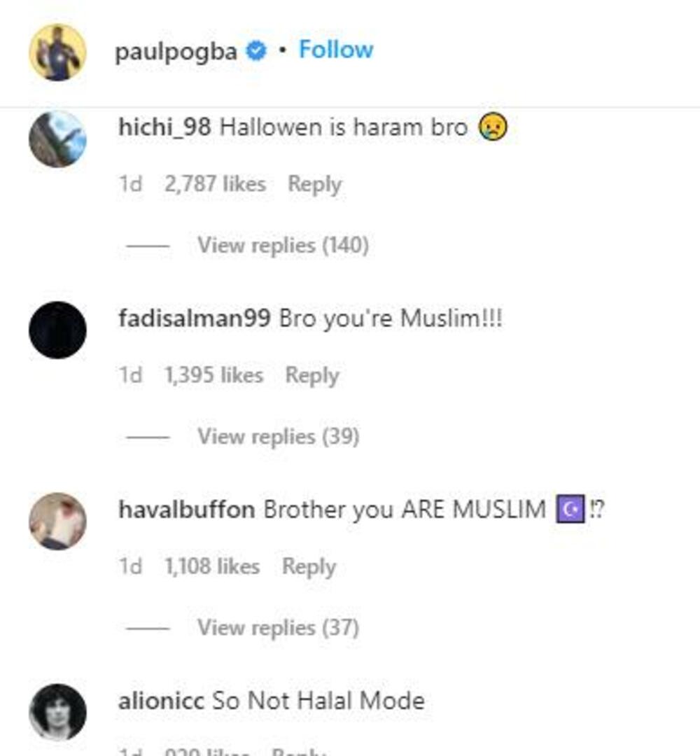This screenshot has width=700, height=756.
Task: Click havalbuffon's profile avatar
Action: coord(57,520)
